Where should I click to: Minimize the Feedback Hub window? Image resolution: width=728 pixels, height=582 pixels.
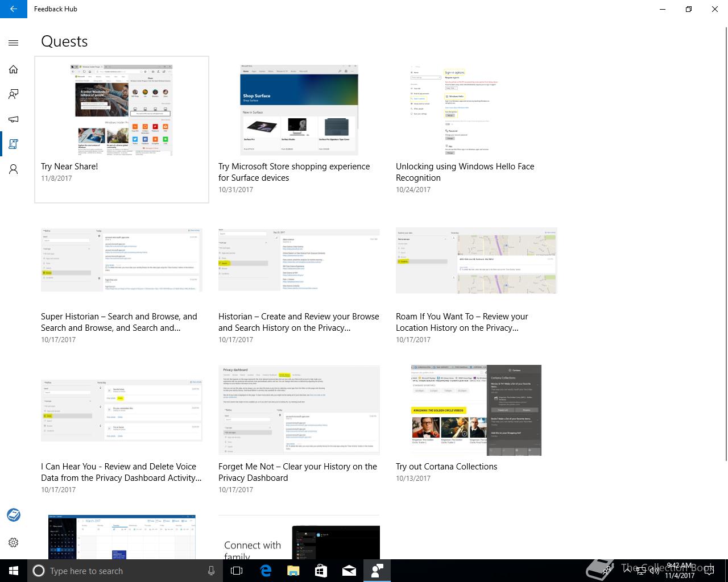[x=663, y=9]
